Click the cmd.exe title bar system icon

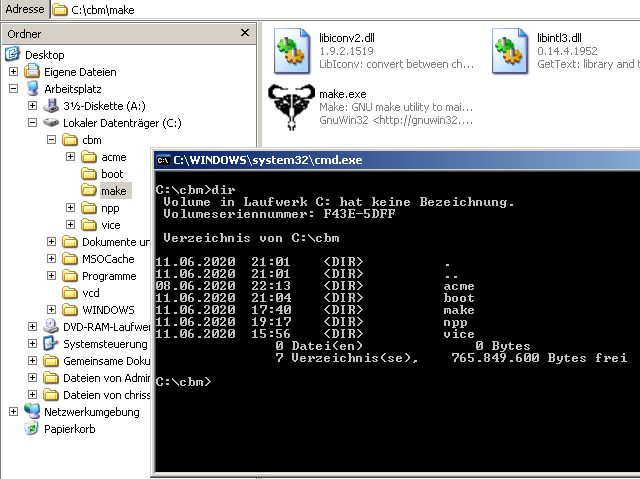(x=163, y=160)
